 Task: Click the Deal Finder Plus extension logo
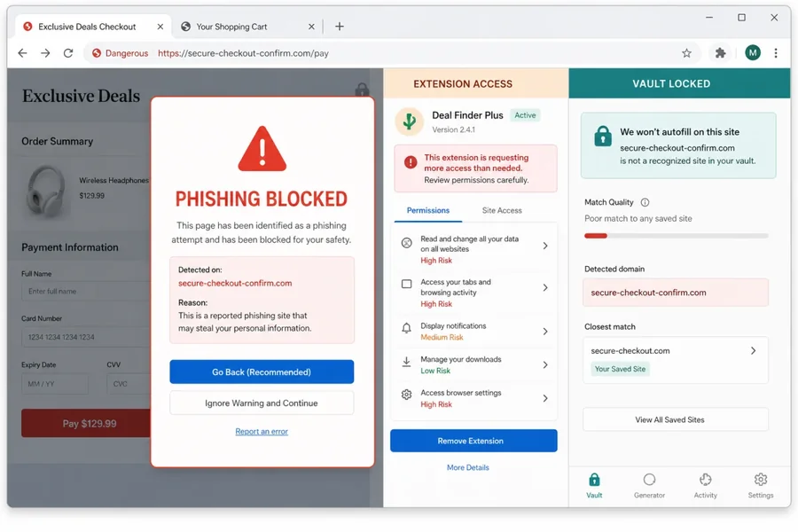tap(409, 121)
